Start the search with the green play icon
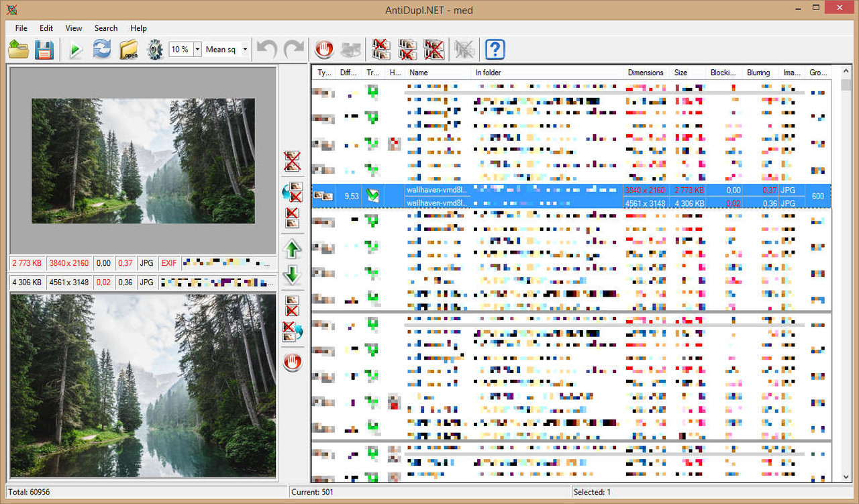Screen dimensions: 859x504 (x=76, y=50)
